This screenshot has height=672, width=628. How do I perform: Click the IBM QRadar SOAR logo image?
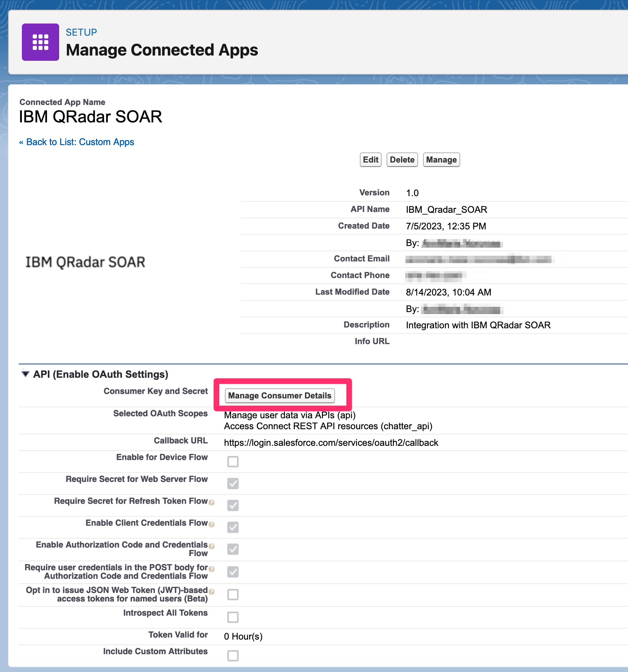coord(85,262)
